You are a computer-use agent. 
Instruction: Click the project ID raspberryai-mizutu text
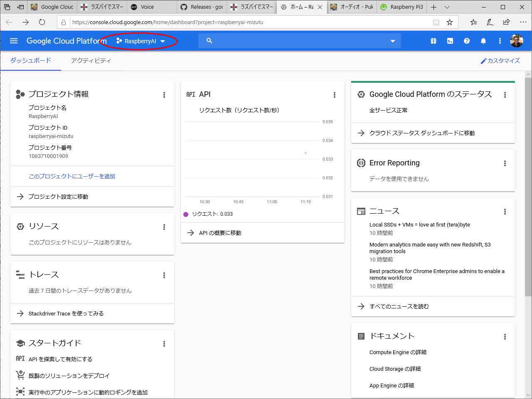51,136
